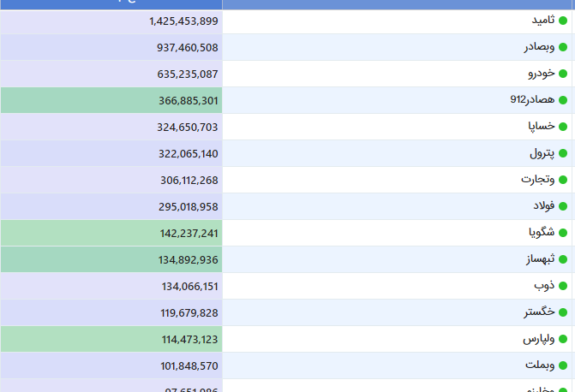Open the وتجارت symbol name
Viewport: 575px width, 392px height.
point(537,180)
